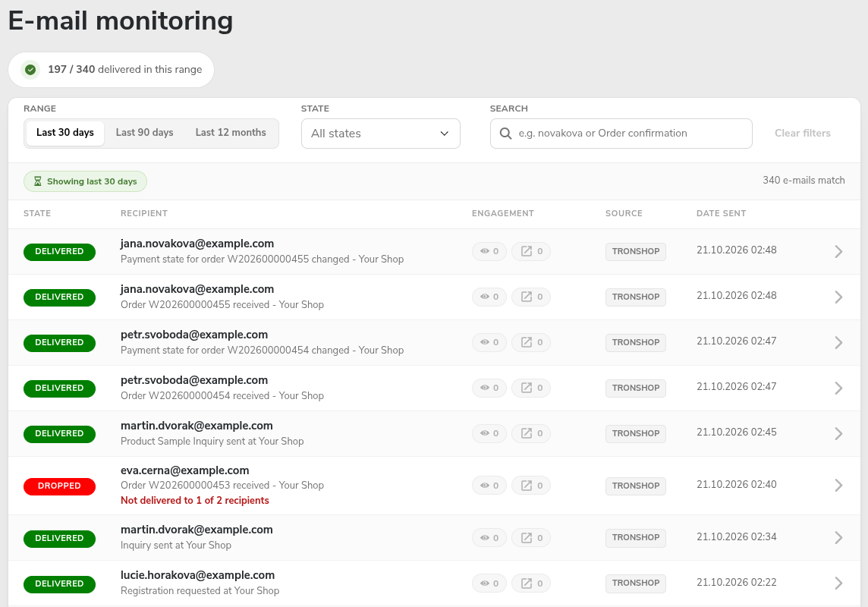This screenshot has width=868, height=607.
Task: Click the RECIPIENT column header
Action: pos(144,213)
